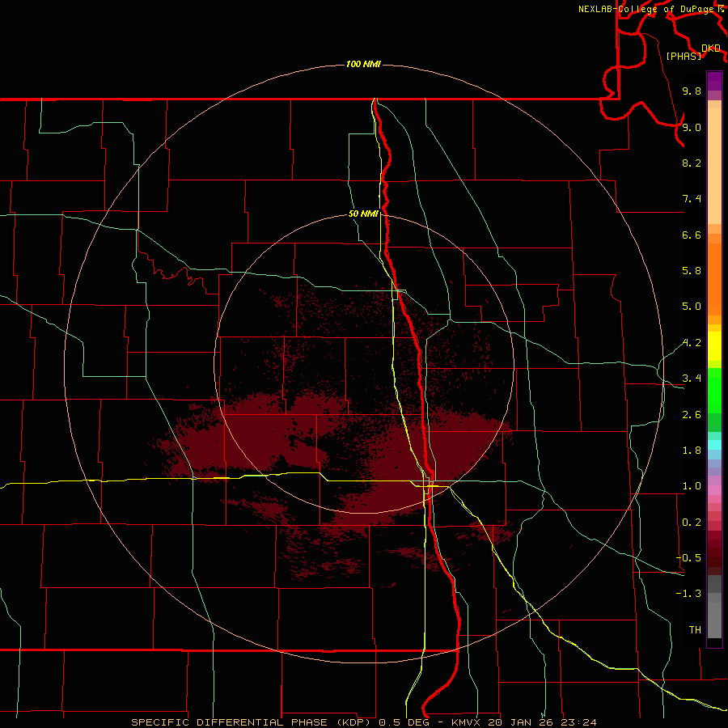Click the 7.4 scale value

(x=692, y=199)
